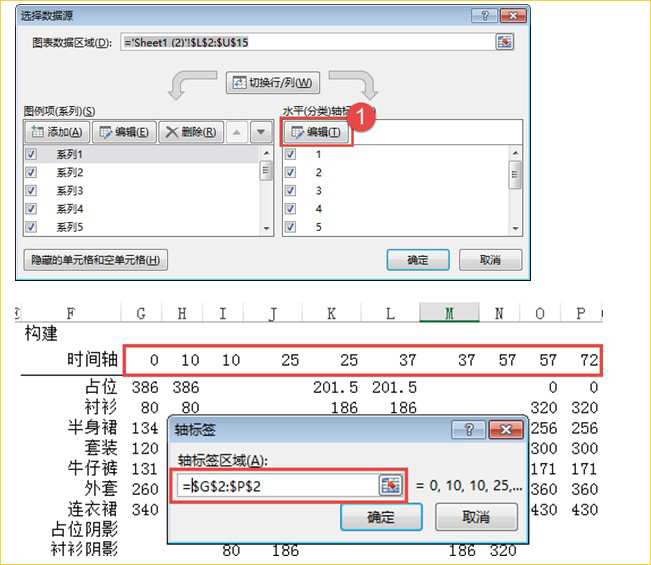Click range picker icon in Axis Labels dialog
Screen dimensions: 651x565
(x=390, y=485)
